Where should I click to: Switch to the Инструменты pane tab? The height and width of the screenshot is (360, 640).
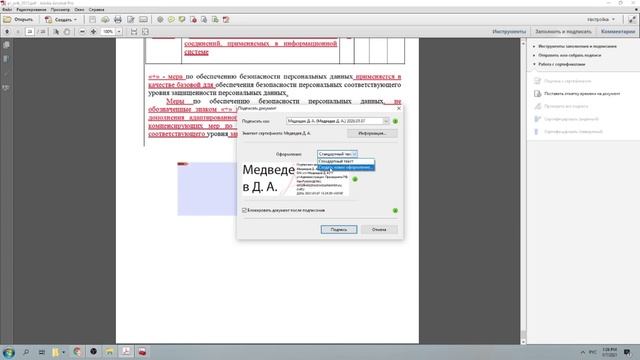pos(509,31)
